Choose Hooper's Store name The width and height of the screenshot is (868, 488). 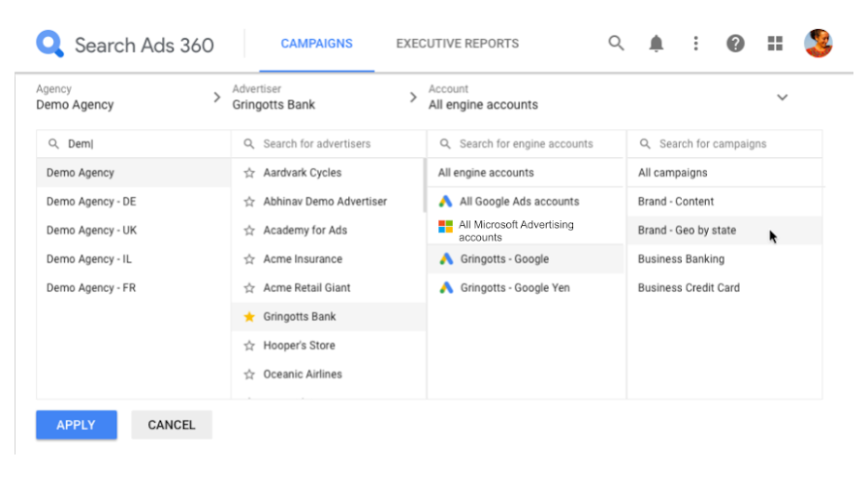click(299, 345)
